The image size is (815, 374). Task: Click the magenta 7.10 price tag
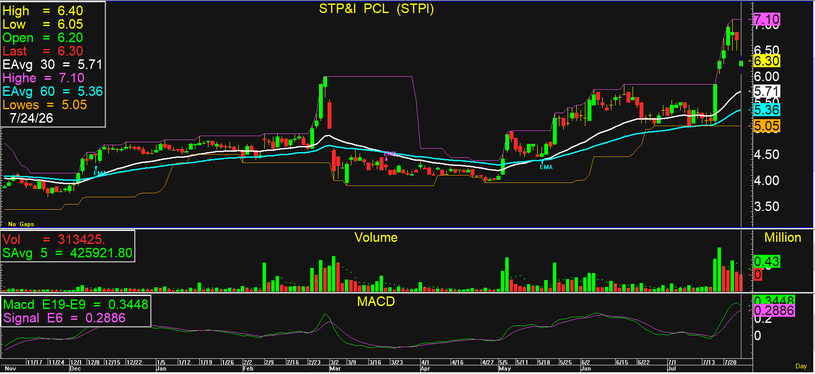click(x=767, y=20)
